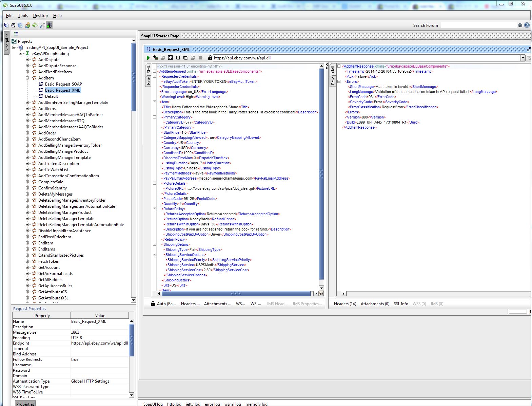The width and height of the screenshot is (532, 406).
Task: Expand the AddFixedPriceItem tree node
Action: coord(27,72)
